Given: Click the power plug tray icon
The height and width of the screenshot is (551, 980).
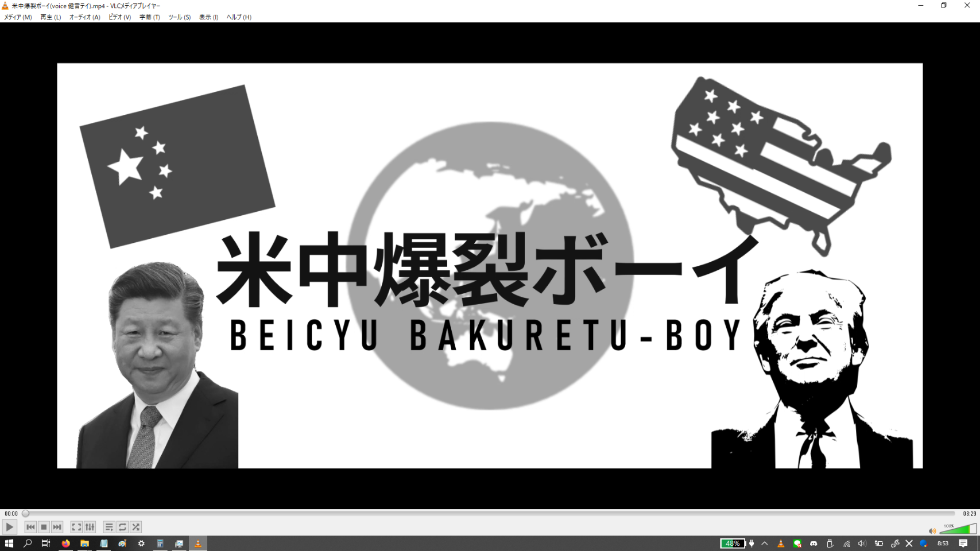Looking at the screenshot, I should pos(752,544).
